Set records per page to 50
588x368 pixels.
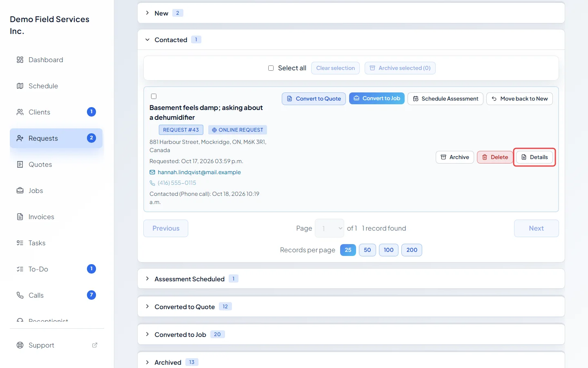[367, 250]
